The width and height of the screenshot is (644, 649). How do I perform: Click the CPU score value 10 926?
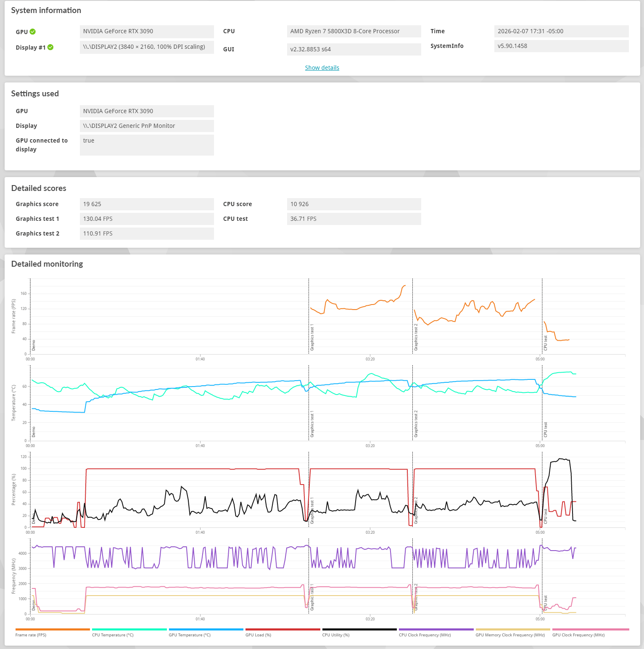(354, 204)
